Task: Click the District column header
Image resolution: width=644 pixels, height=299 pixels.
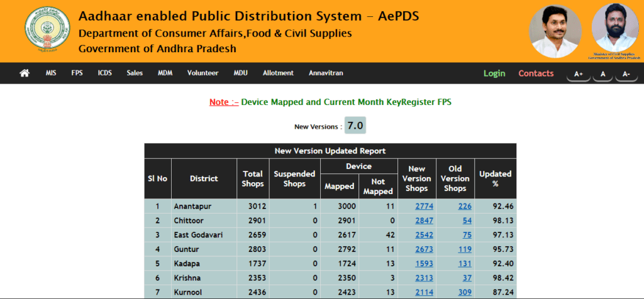Action: pos(204,178)
